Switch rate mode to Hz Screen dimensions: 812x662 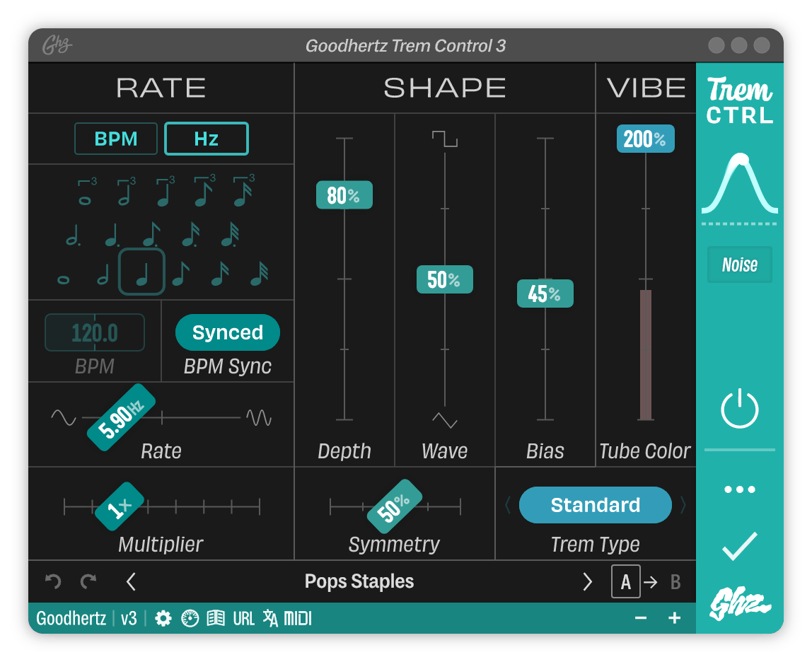(206, 139)
